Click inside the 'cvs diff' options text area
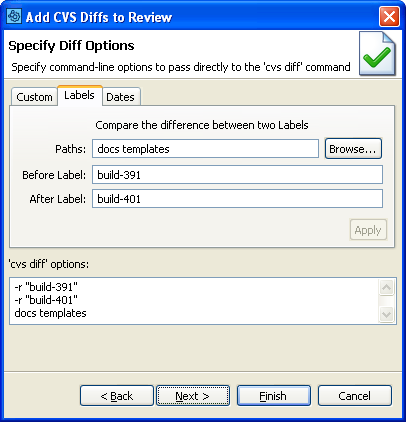This screenshot has height=422, width=406. tap(203, 301)
